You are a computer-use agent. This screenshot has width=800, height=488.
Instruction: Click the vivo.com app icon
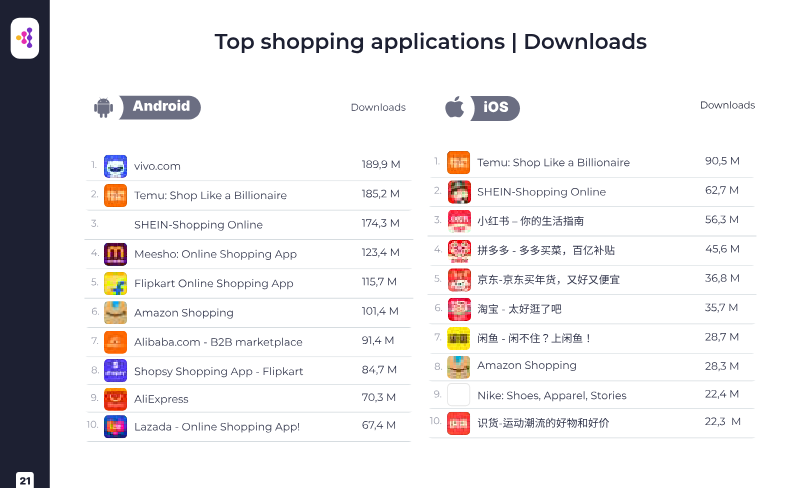point(115,166)
